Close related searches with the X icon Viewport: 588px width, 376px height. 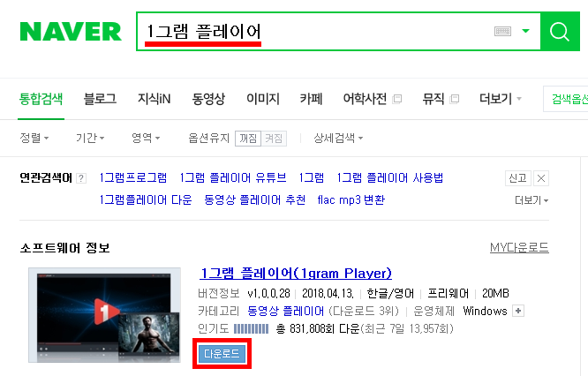pyautogui.click(x=540, y=178)
